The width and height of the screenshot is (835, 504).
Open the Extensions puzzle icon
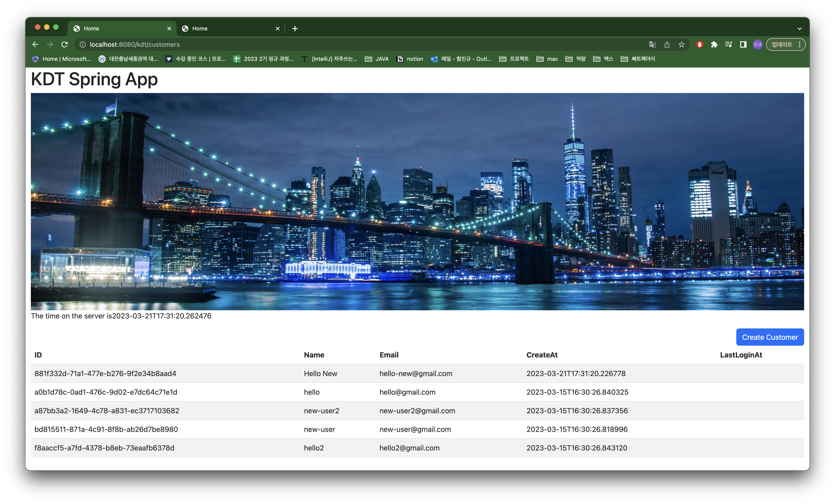[714, 44]
